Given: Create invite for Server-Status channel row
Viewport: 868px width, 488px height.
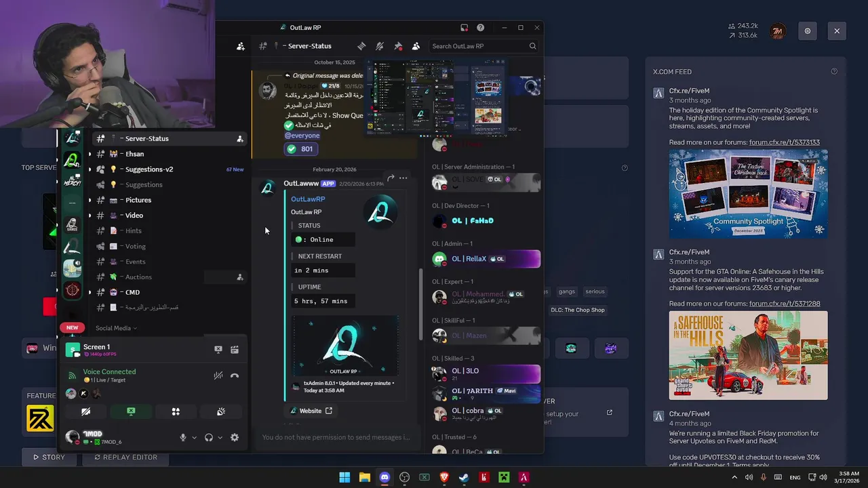Looking at the screenshot, I should [x=239, y=139].
